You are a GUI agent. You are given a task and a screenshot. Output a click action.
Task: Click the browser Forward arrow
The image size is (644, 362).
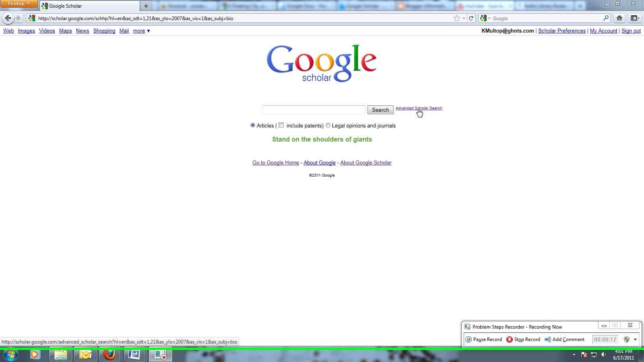click(18, 18)
